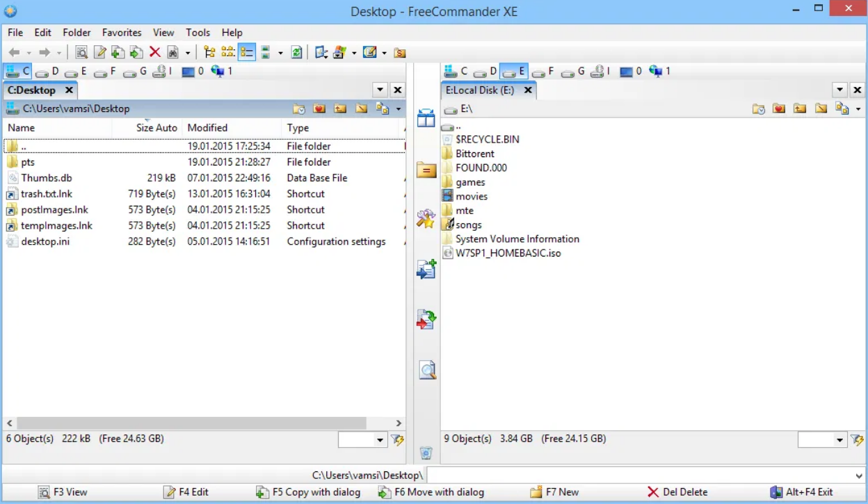Open right panel filter combo box
This screenshot has height=504, width=868.
(x=822, y=439)
